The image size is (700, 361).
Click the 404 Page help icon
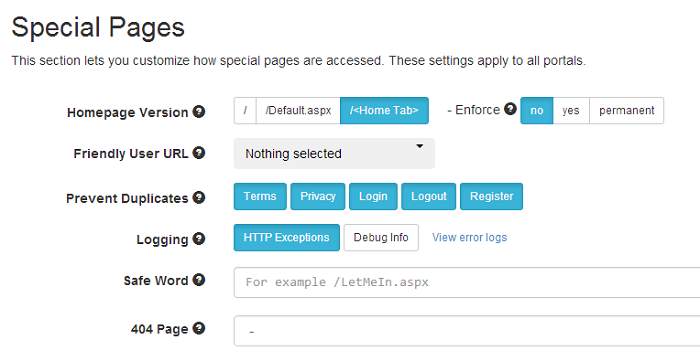[199, 328]
